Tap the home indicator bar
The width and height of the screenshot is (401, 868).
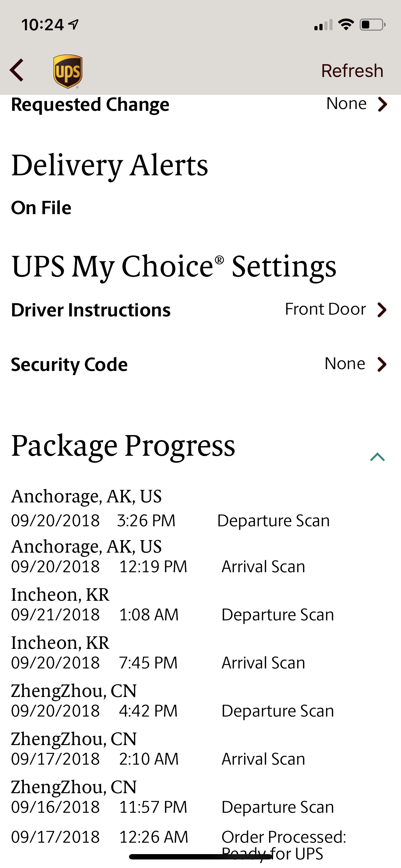[x=201, y=857]
